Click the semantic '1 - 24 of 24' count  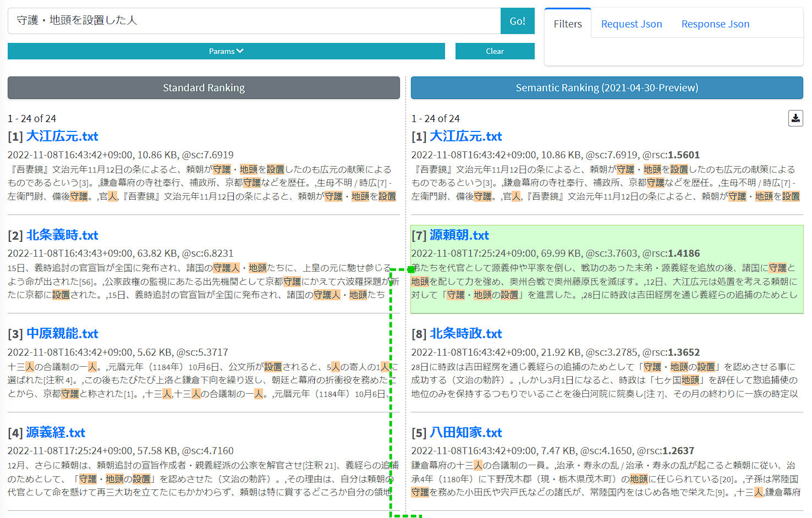coord(436,119)
